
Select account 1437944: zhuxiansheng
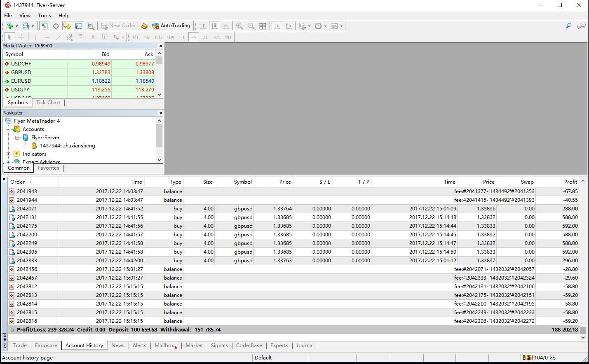point(67,146)
